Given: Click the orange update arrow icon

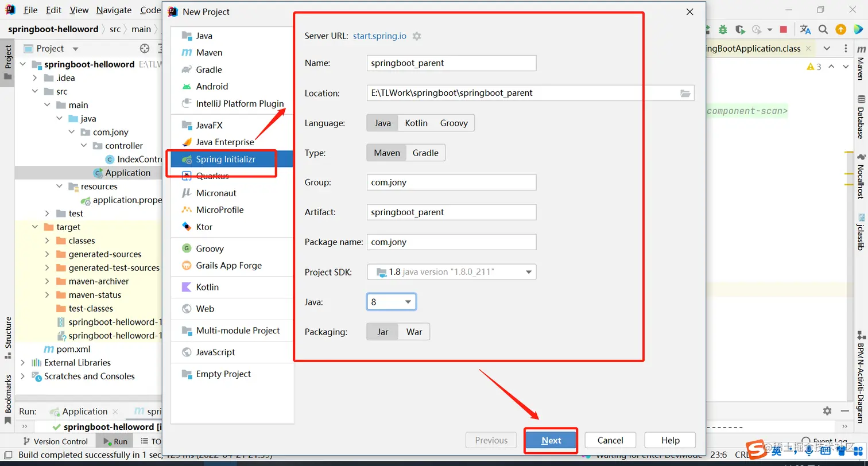Looking at the screenshot, I should [840, 29].
